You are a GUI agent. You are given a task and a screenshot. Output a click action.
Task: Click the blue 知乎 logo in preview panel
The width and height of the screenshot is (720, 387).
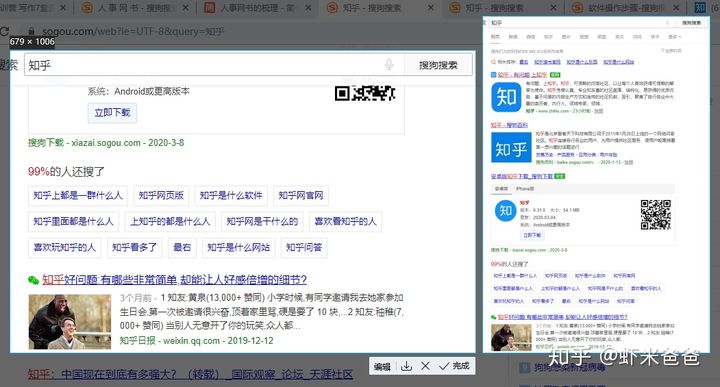[511, 148]
